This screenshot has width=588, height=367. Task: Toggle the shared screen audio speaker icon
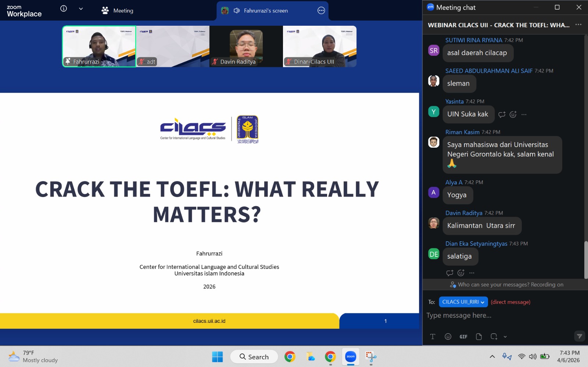(x=237, y=11)
